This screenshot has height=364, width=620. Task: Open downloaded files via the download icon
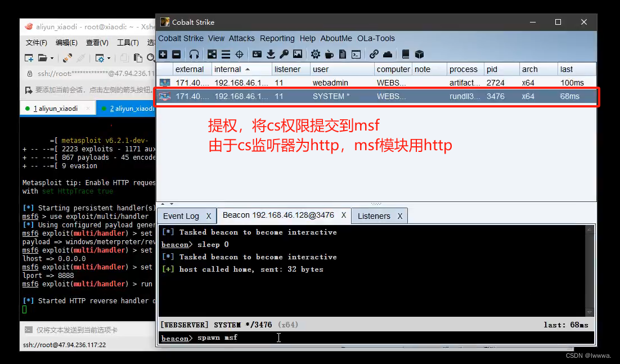271,54
